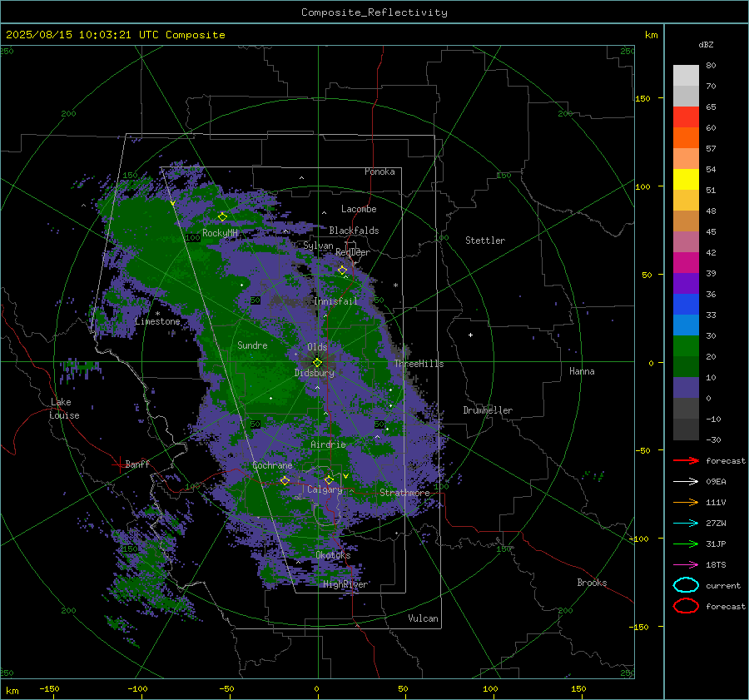This screenshot has width=749, height=700.
Task: Click the yellow diamond marker below RedDeer
Action: 342,270
